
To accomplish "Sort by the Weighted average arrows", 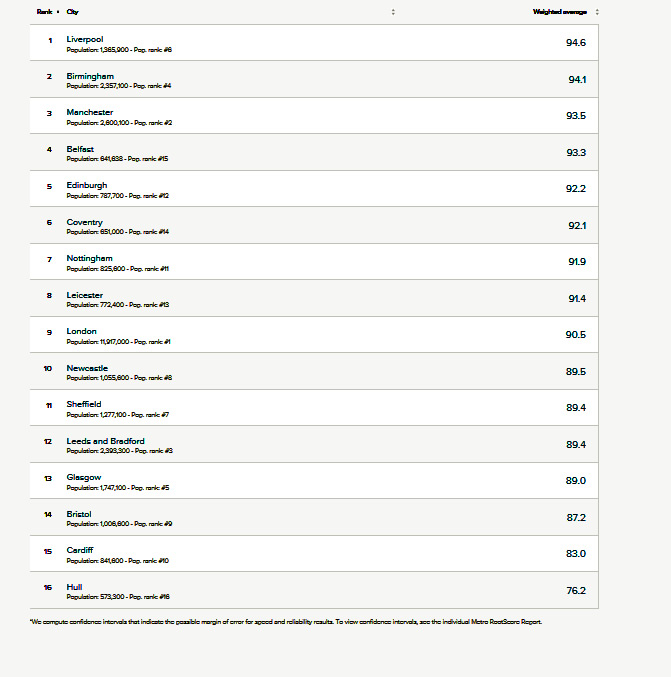I will (x=597, y=12).
